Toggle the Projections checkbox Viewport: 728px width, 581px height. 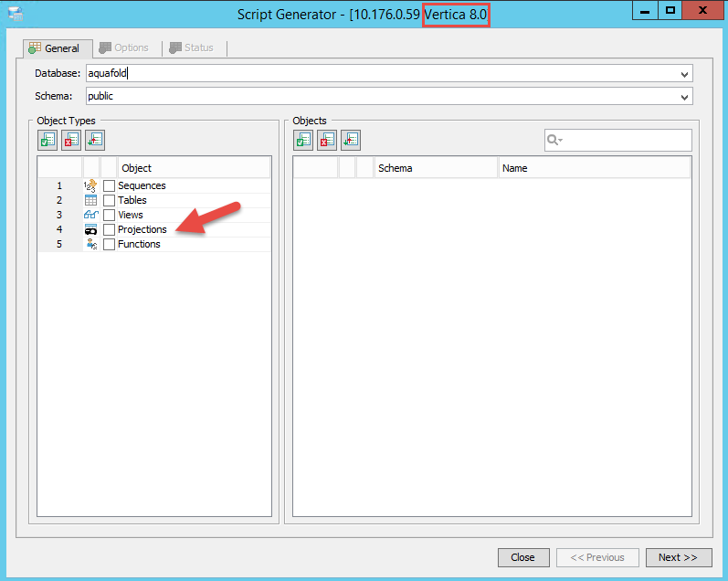point(109,229)
